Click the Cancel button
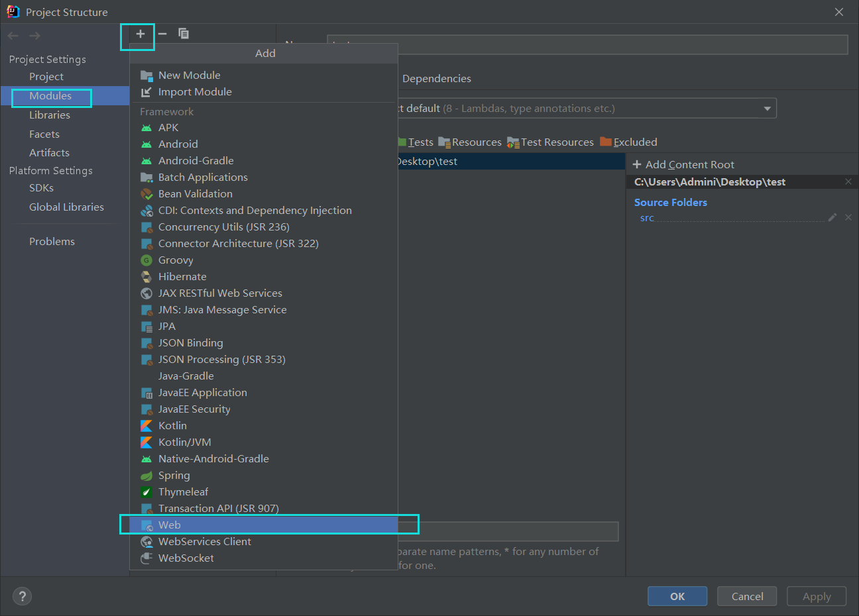 (x=747, y=596)
